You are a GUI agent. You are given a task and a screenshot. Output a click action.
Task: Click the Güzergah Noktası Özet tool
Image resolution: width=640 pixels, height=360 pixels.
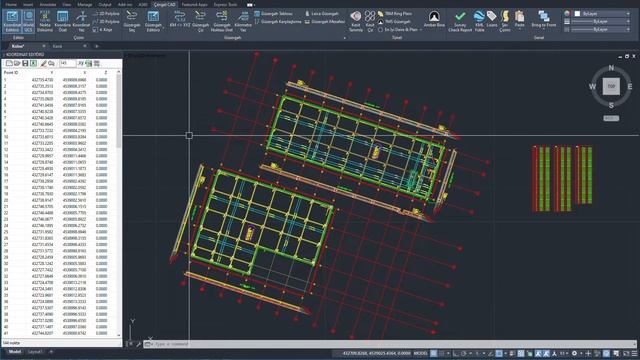tap(222, 21)
